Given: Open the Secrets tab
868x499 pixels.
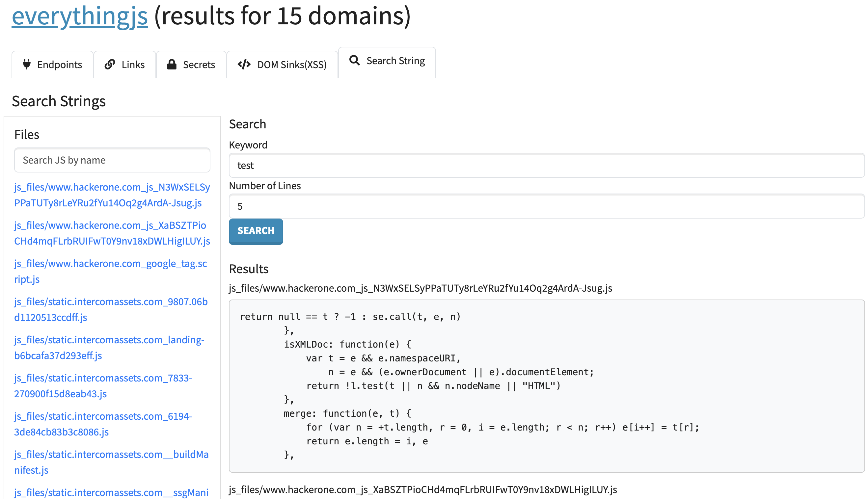Looking at the screenshot, I should (x=191, y=65).
